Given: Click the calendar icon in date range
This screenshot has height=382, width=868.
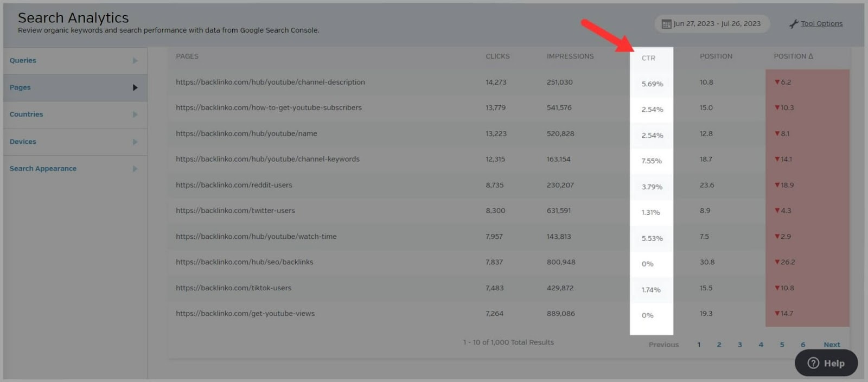Looking at the screenshot, I should [x=666, y=24].
